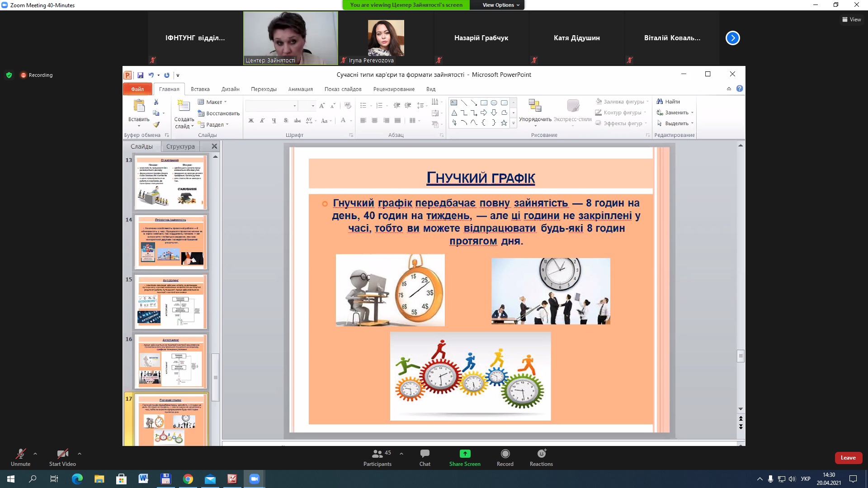Click the green Share Screen icon
The width and height of the screenshot is (868, 488).
pyautogui.click(x=465, y=454)
